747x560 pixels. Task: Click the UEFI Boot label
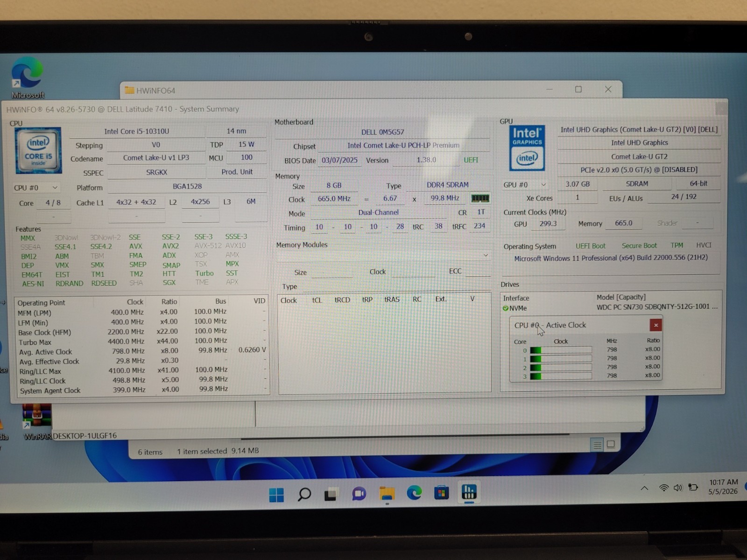coord(590,246)
